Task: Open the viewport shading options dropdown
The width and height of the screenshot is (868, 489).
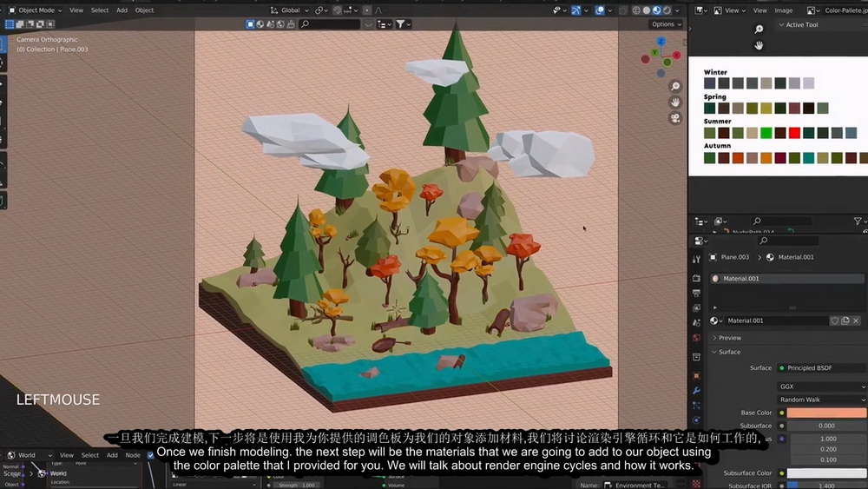Action: (x=677, y=10)
